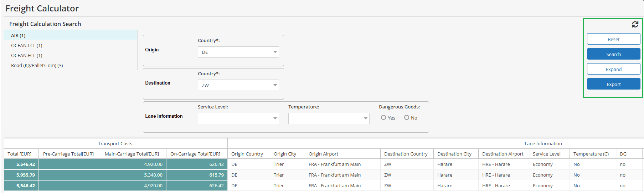Click the Export button
Image resolution: width=644 pixels, height=193 pixels.
point(613,84)
